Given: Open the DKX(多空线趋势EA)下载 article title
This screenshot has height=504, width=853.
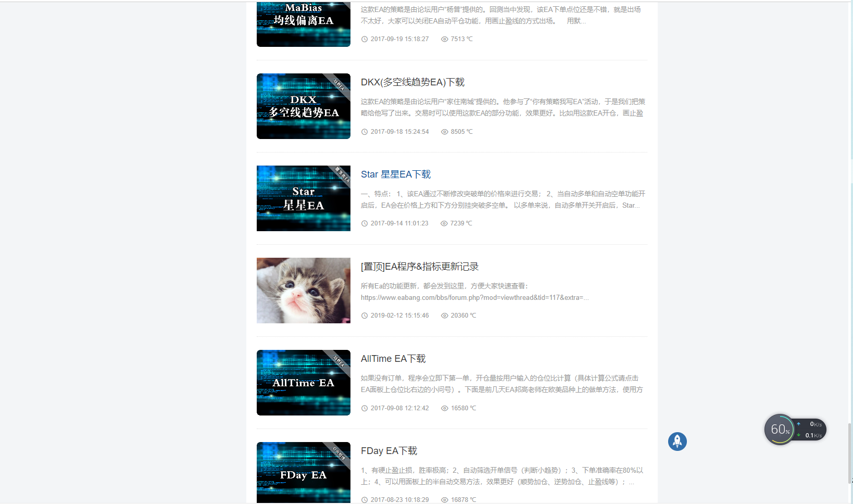Looking at the screenshot, I should 412,82.
